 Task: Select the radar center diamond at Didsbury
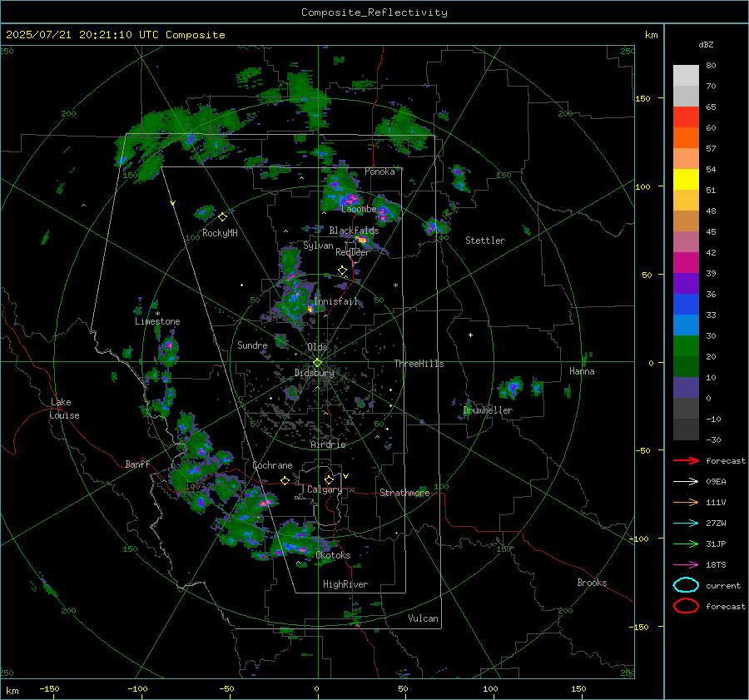317,363
